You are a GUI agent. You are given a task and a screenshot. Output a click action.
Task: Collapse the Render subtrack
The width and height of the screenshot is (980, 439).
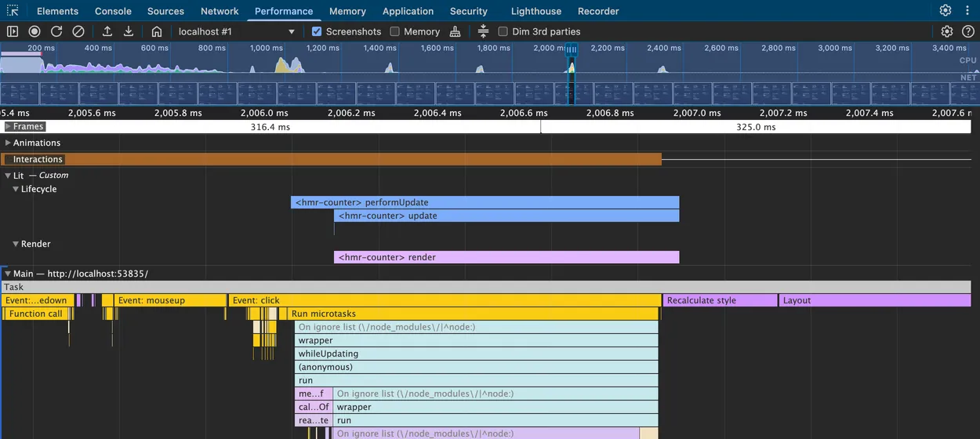(x=16, y=244)
